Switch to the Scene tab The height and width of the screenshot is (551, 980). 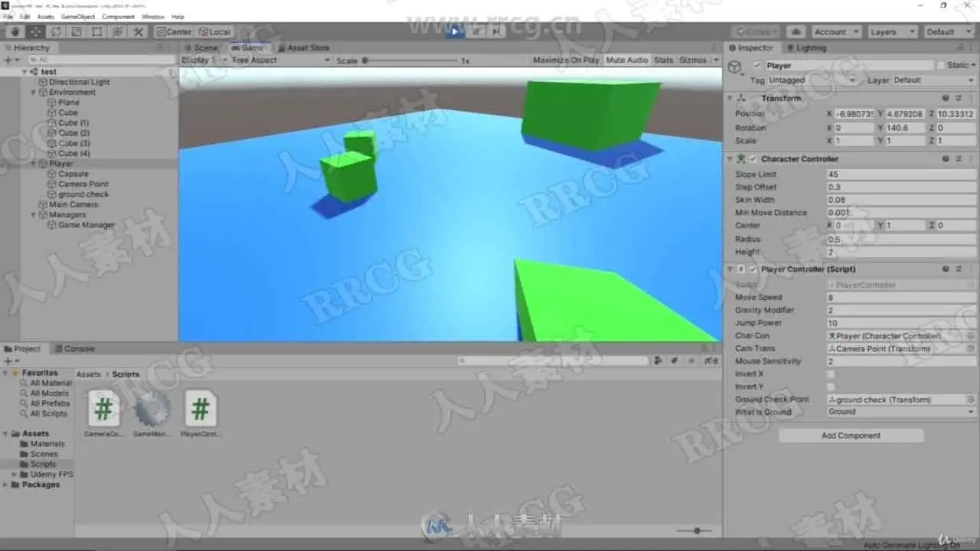pyautogui.click(x=202, y=47)
